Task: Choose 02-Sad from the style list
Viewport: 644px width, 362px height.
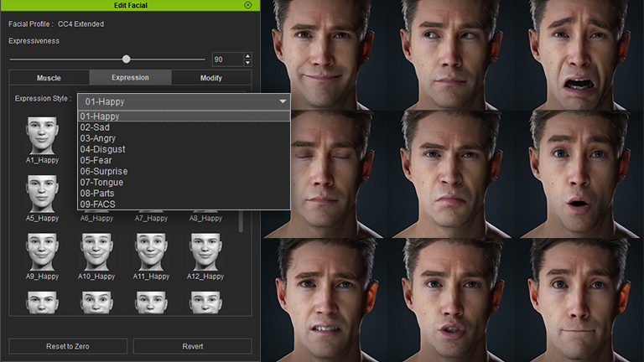Action: point(96,127)
